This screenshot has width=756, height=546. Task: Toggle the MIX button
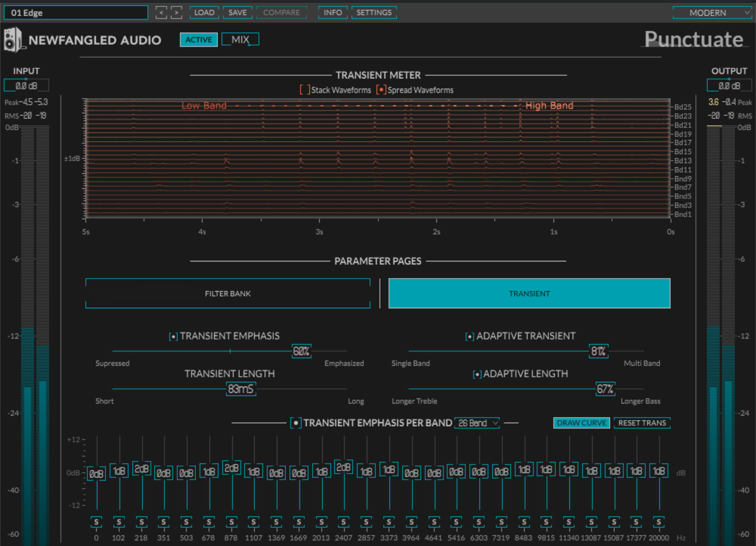[240, 40]
